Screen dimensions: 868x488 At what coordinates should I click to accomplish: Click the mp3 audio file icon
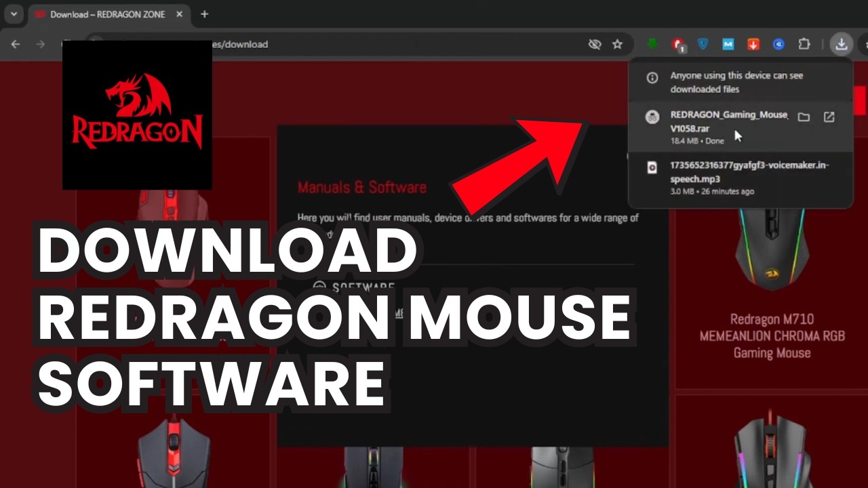pos(652,167)
